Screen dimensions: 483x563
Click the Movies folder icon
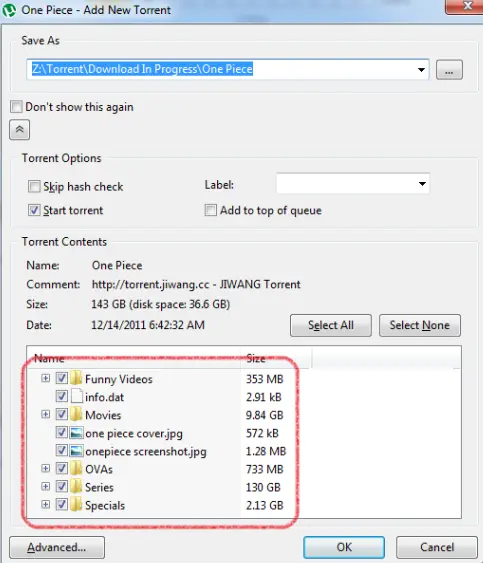tap(76, 414)
